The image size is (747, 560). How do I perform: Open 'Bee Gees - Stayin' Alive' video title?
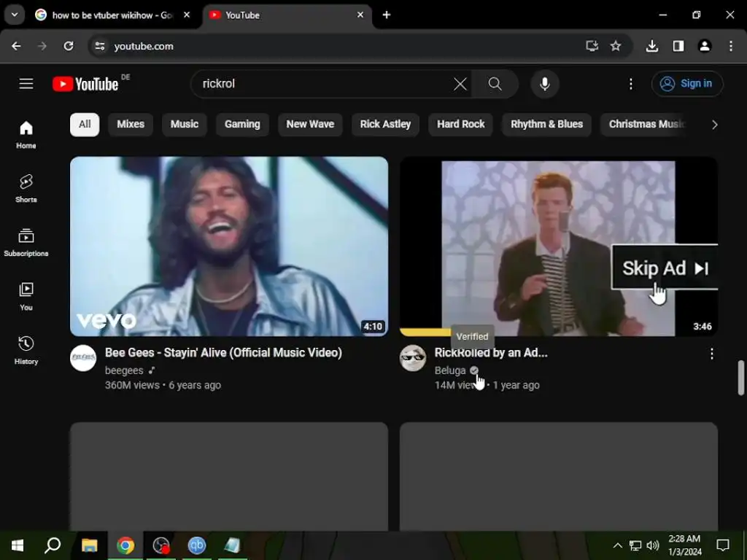pos(223,353)
